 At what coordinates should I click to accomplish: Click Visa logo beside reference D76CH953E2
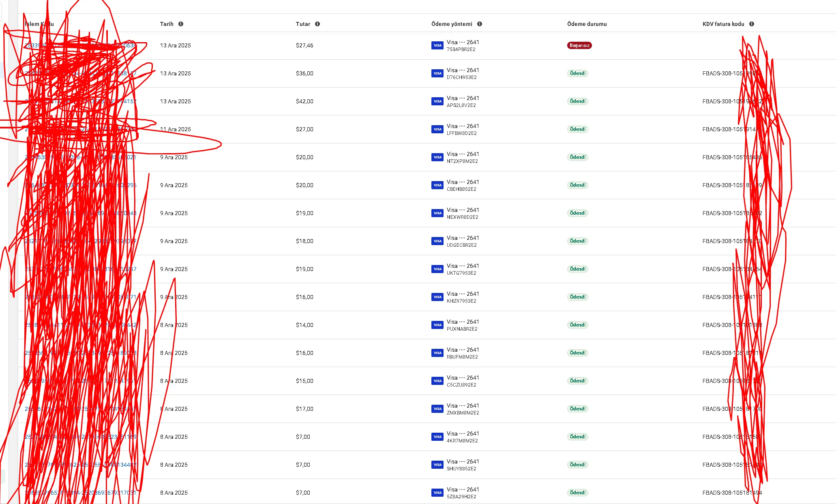tap(437, 73)
